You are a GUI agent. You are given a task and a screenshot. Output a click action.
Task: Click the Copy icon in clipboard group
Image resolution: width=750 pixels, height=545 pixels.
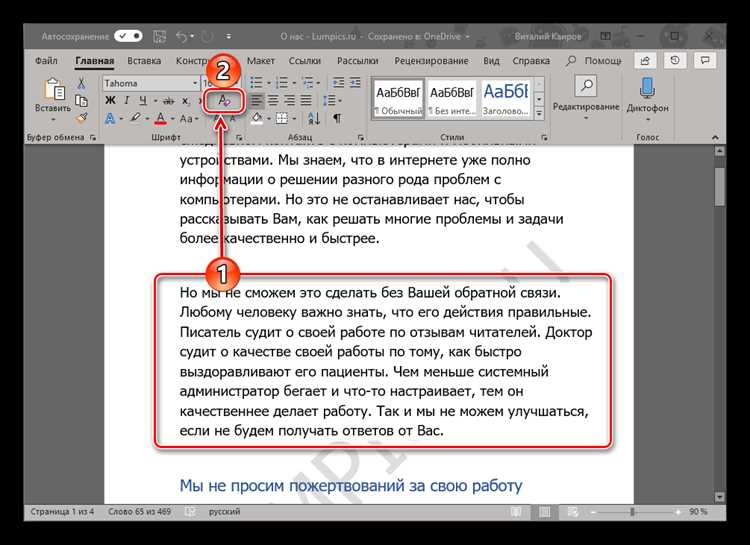(81, 100)
